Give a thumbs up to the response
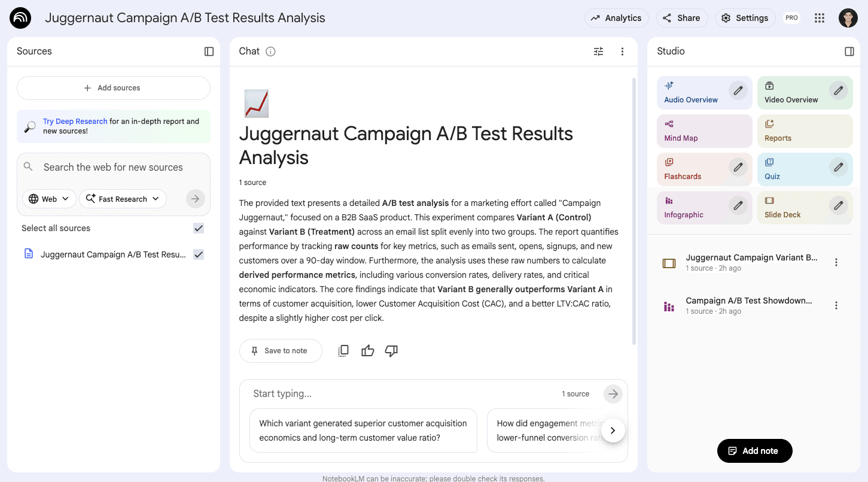This screenshot has height=482, width=868. coord(367,350)
